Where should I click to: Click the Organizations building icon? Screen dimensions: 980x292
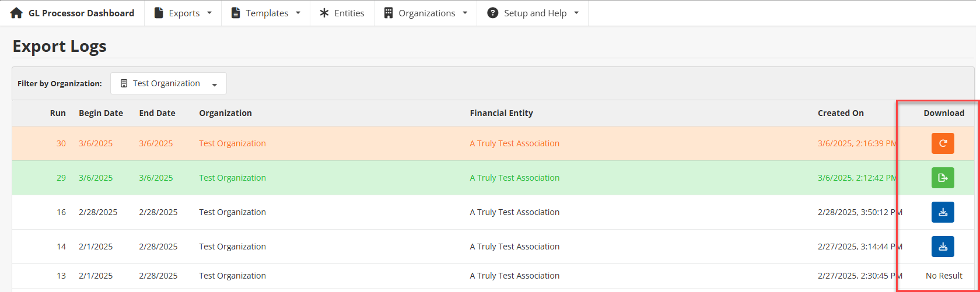388,13
